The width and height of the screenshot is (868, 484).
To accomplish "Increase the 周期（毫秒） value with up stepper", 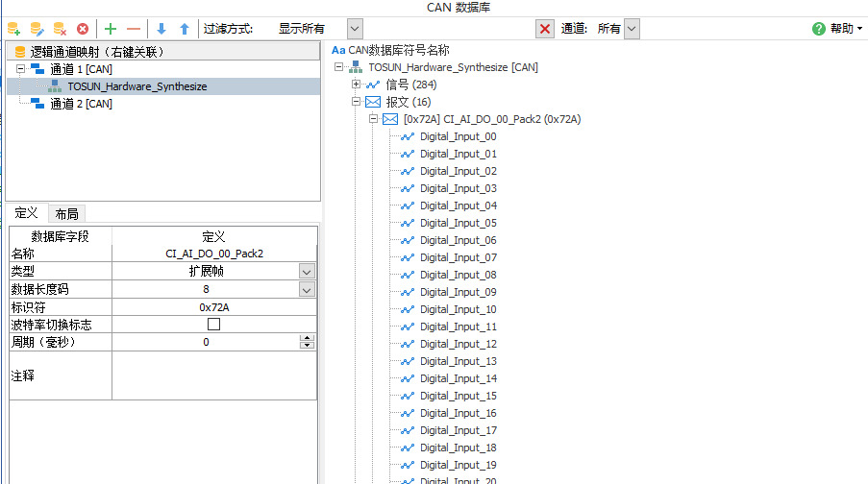I will click(307, 338).
